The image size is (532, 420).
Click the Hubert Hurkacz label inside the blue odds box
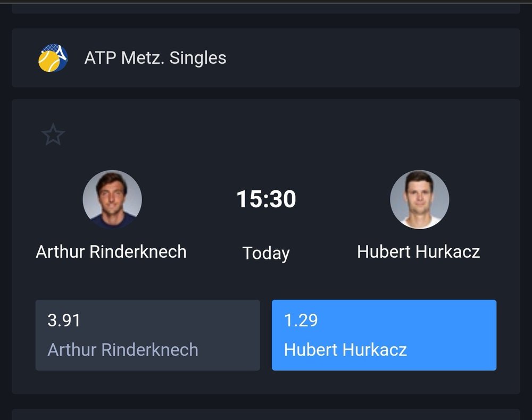click(345, 350)
